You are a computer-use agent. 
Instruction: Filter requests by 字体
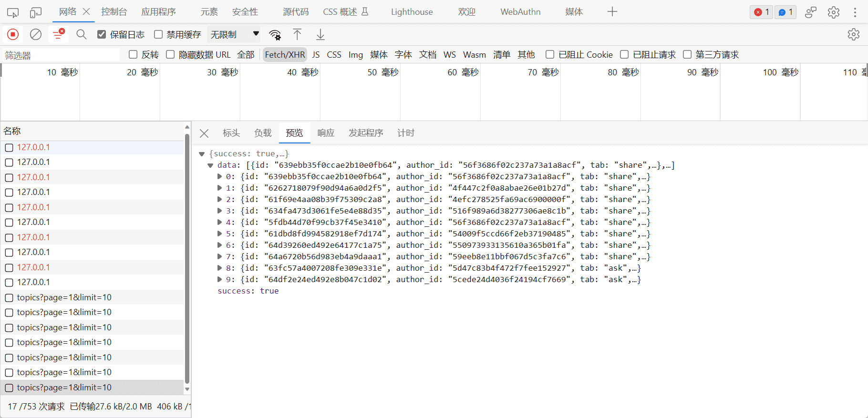pyautogui.click(x=403, y=55)
